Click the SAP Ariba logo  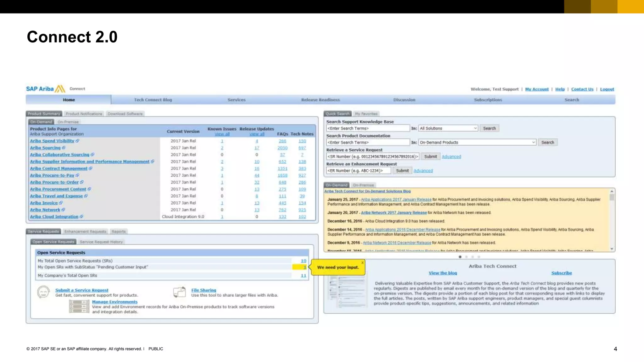(x=46, y=89)
